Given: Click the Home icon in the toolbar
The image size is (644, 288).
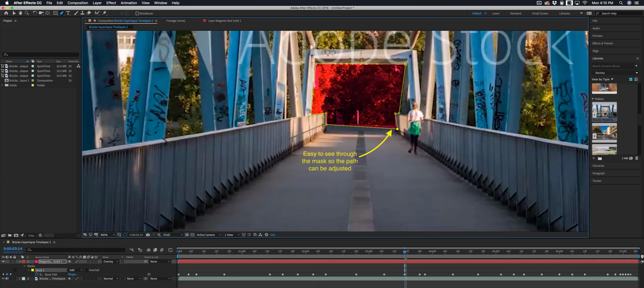Looking at the screenshot, I should click(x=6, y=13).
